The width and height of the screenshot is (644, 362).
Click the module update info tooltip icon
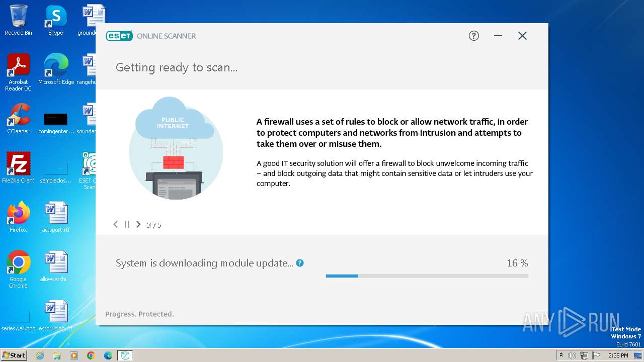coord(300,263)
